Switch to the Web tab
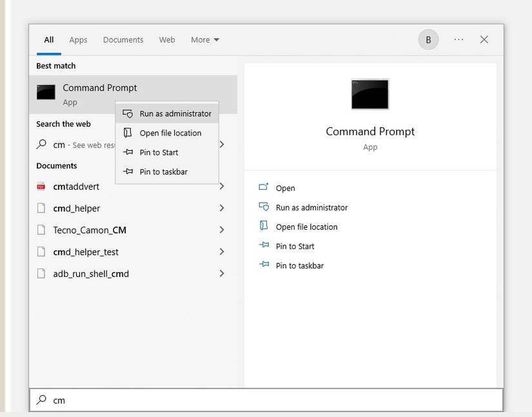The height and width of the screenshot is (417, 532). 167,40
